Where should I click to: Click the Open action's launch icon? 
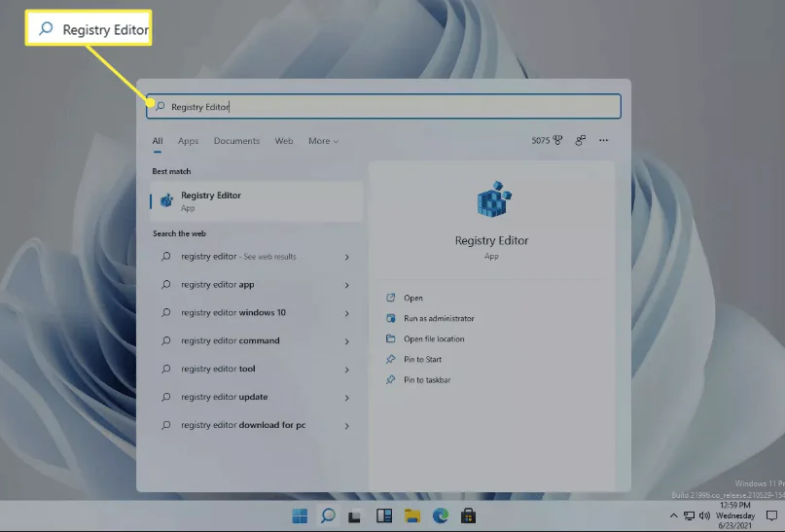390,298
